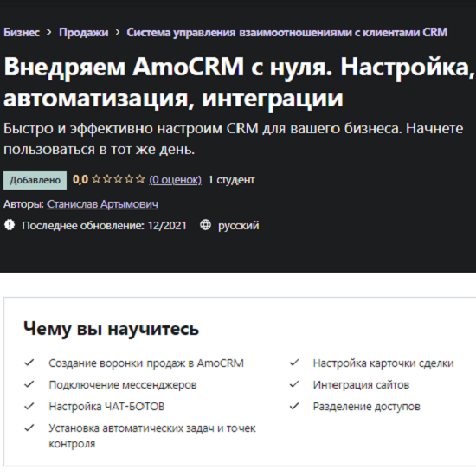Click checkmark beside Установка автоматических задач
The height and width of the screenshot is (476, 476).
[29, 428]
